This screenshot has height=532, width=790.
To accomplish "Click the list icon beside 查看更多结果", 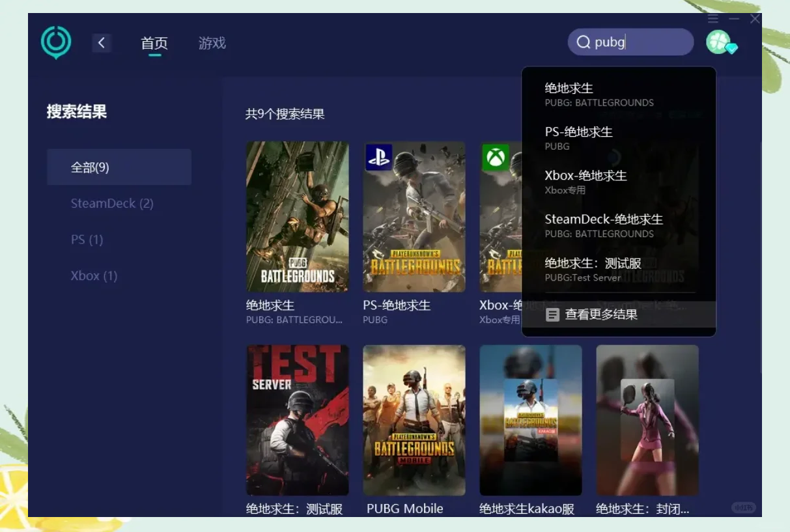I will click(x=552, y=315).
